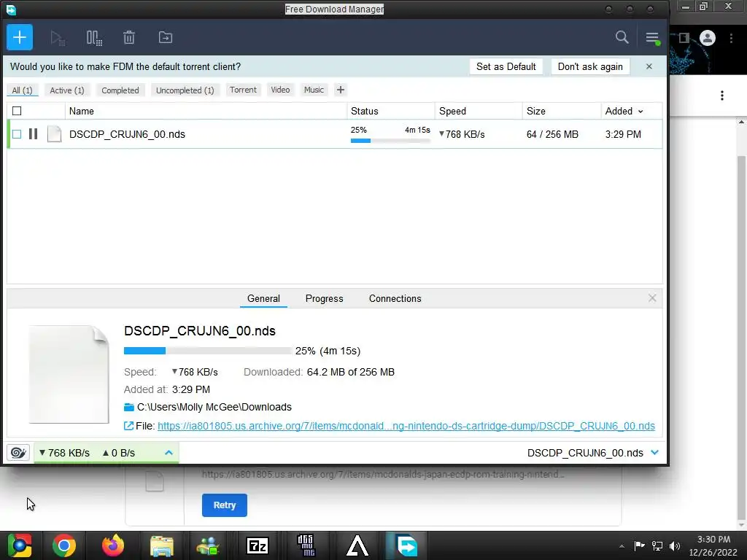Dismiss the default torrent client prompt

pyautogui.click(x=649, y=66)
